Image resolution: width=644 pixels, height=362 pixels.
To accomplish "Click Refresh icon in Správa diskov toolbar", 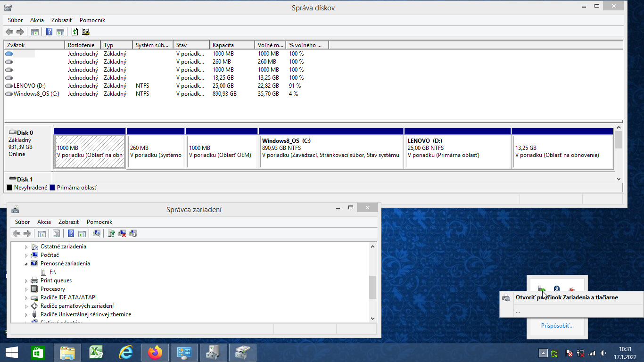I will 74,32.
